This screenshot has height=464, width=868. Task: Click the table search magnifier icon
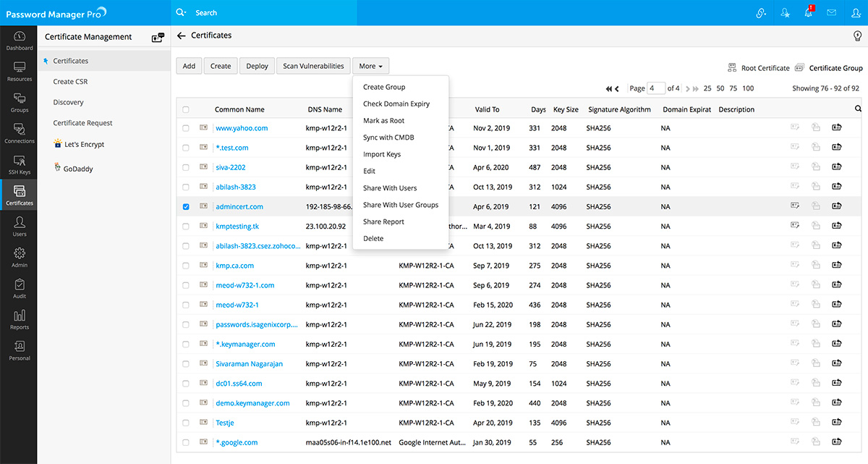click(858, 109)
